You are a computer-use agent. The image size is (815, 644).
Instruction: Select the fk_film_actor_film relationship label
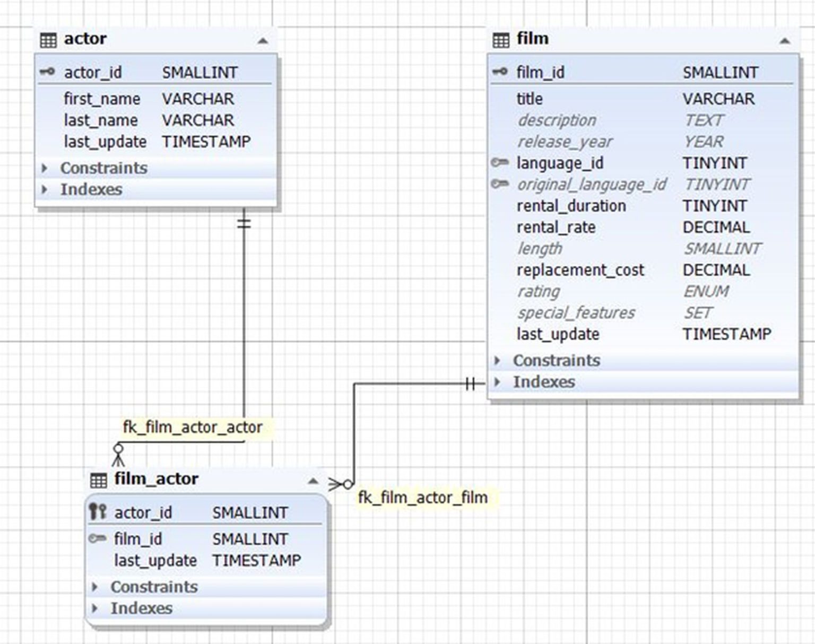pyautogui.click(x=424, y=498)
